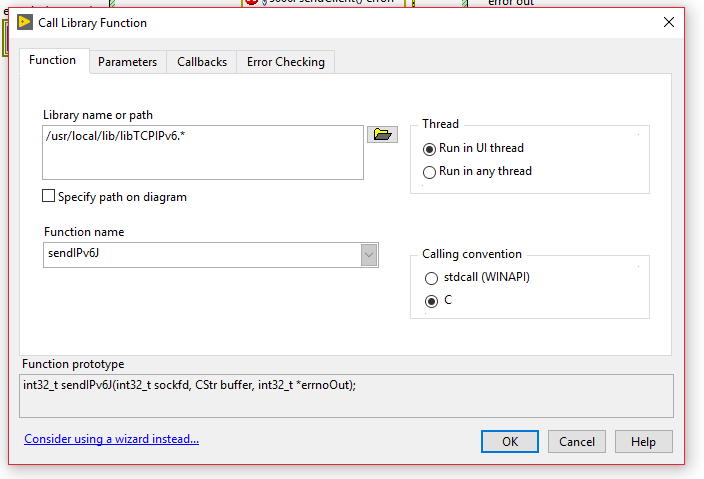The width and height of the screenshot is (704, 479).
Task: Click the sendIPv6J function name field
Action: click(x=200, y=255)
